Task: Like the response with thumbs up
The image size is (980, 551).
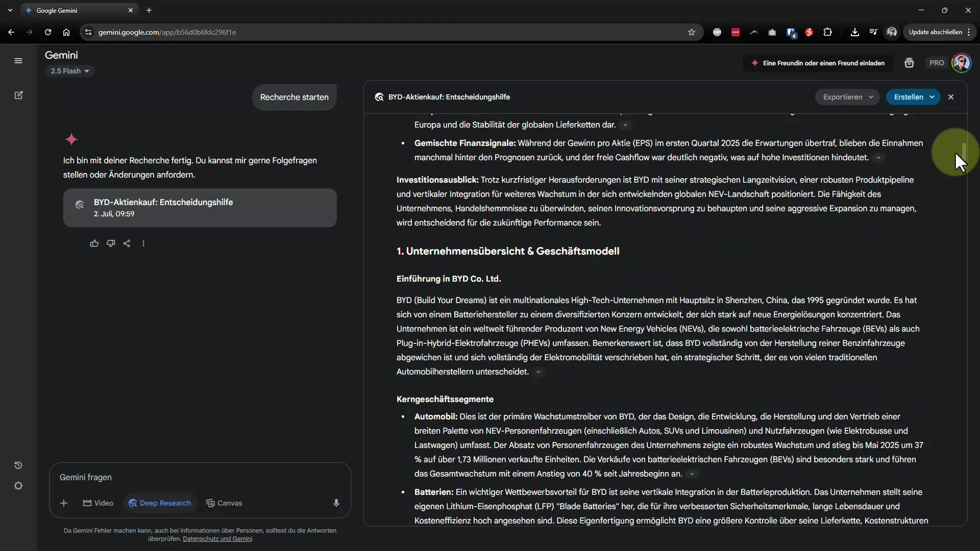Action: pyautogui.click(x=94, y=244)
